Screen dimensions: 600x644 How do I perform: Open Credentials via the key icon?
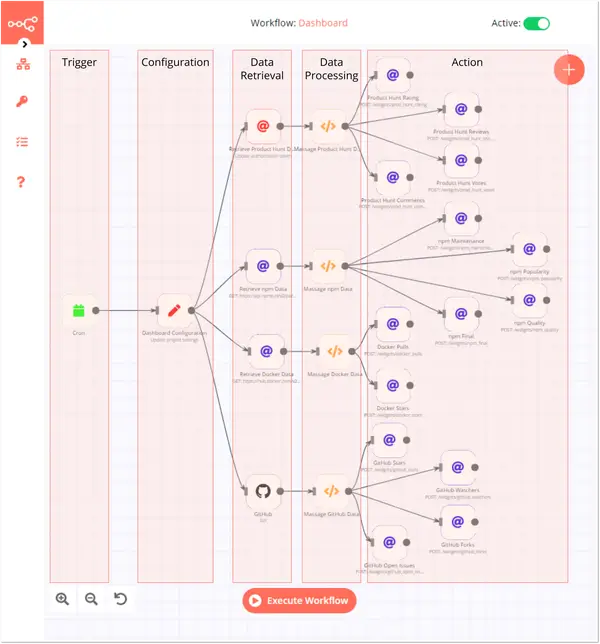(22, 101)
